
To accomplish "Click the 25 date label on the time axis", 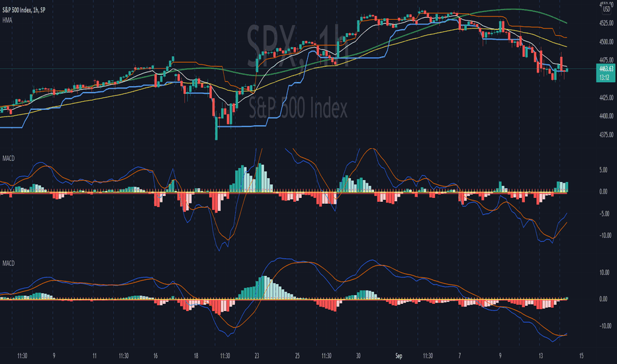I will pos(297,356).
